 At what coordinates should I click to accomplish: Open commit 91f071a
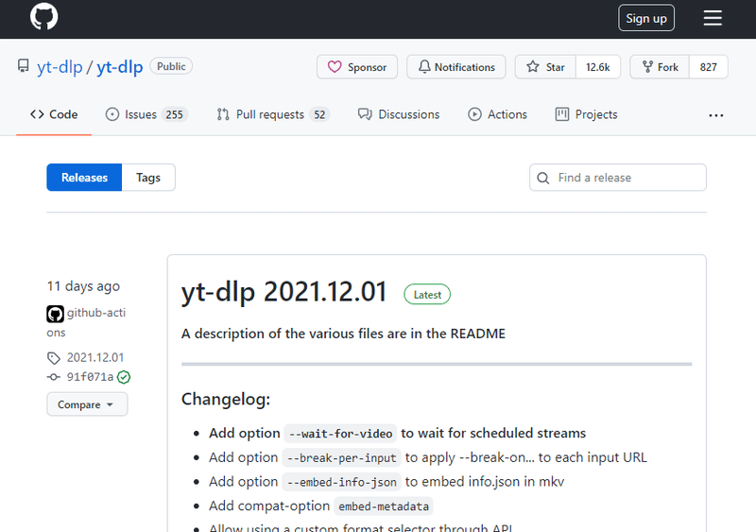[90, 377]
